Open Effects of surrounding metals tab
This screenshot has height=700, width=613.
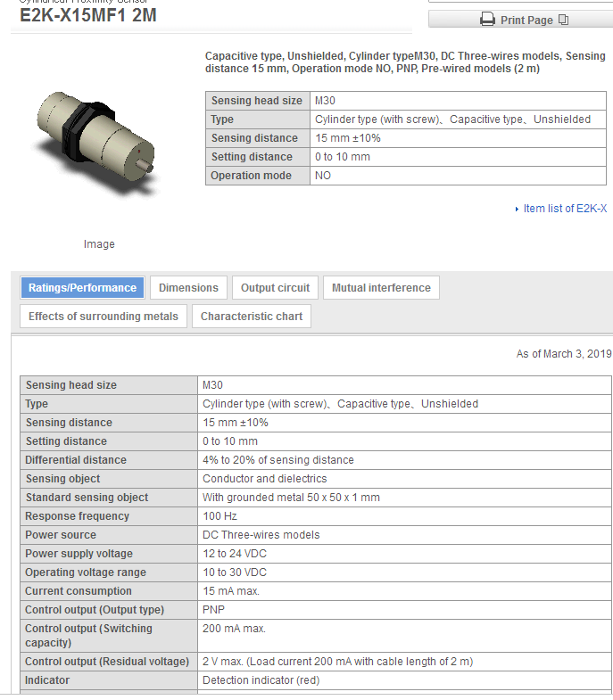[104, 317]
